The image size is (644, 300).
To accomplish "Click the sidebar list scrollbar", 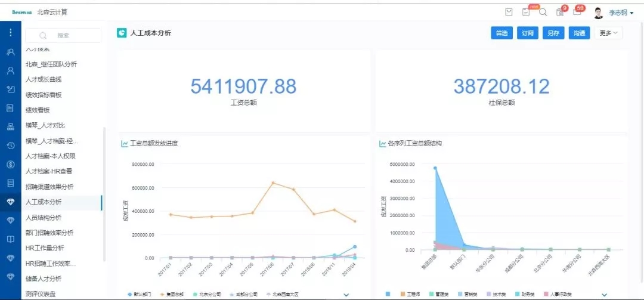I will tap(104, 194).
